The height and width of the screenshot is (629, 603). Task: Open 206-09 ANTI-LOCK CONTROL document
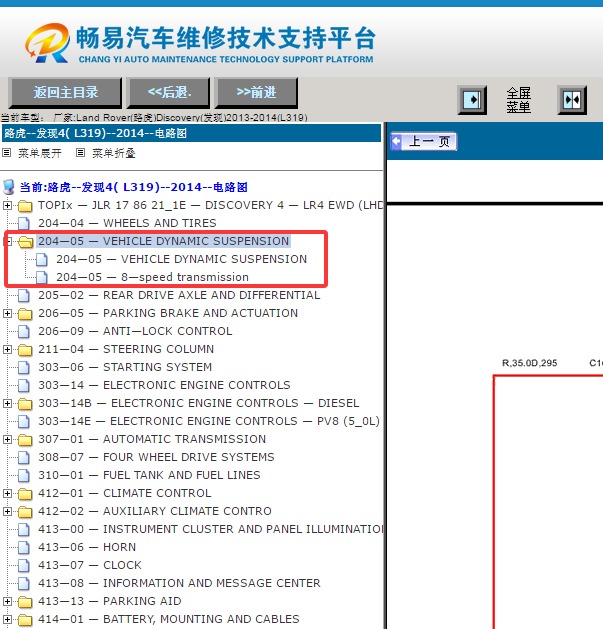135,331
